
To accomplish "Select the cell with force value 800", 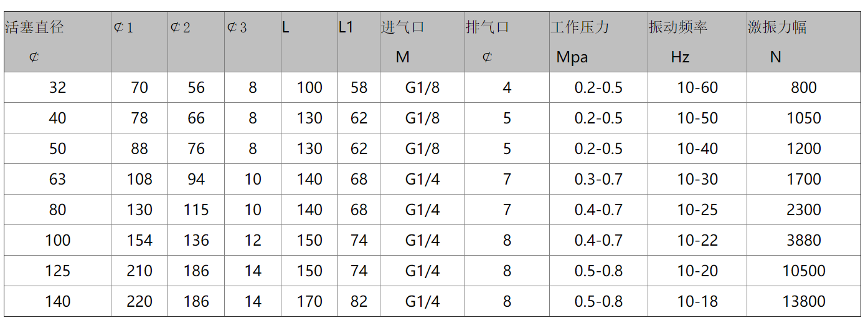I will [x=803, y=88].
